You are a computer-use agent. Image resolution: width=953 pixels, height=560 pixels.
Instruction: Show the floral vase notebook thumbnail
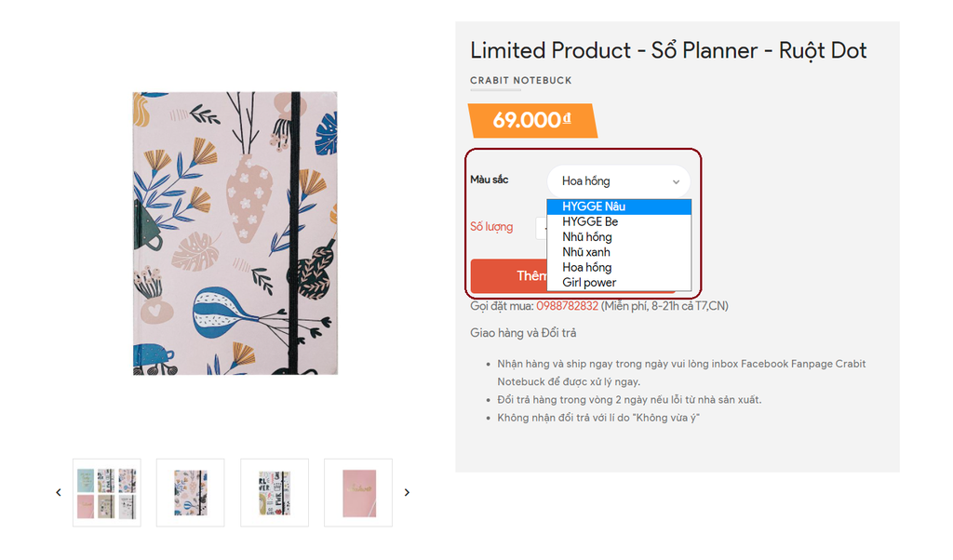(x=191, y=492)
